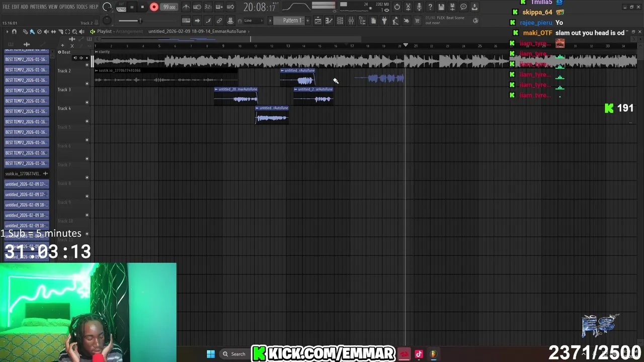
Task: Toggle playlist snap magnet icon
Action: [x=14, y=32]
